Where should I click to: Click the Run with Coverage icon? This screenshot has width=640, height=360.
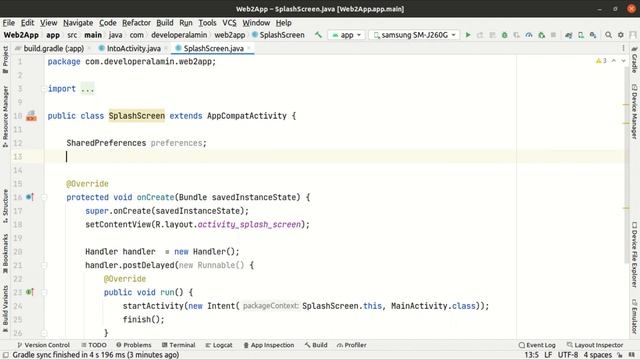(517, 35)
